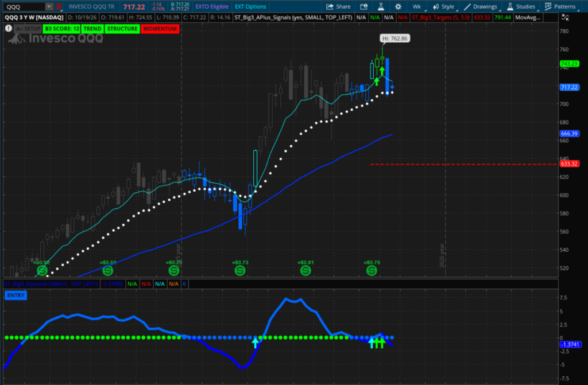The width and height of the screenshot is (588, 385).
Task: Open the EXT Options link
Action: [x=250, y=6]
